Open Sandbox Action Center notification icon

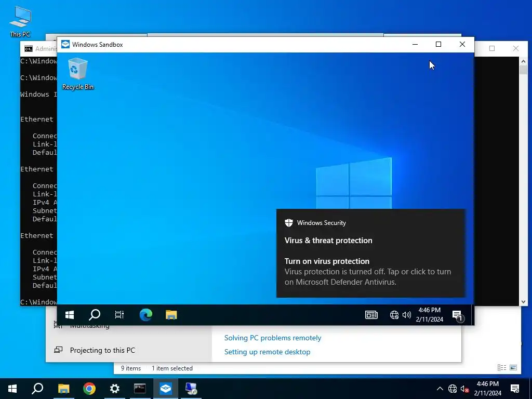click(457, 315)
